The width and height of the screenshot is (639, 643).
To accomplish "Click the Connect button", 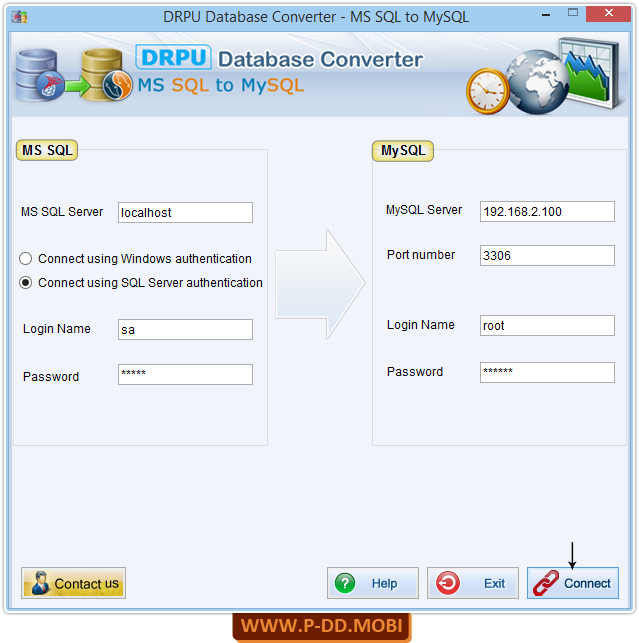I will pos(573,583).
